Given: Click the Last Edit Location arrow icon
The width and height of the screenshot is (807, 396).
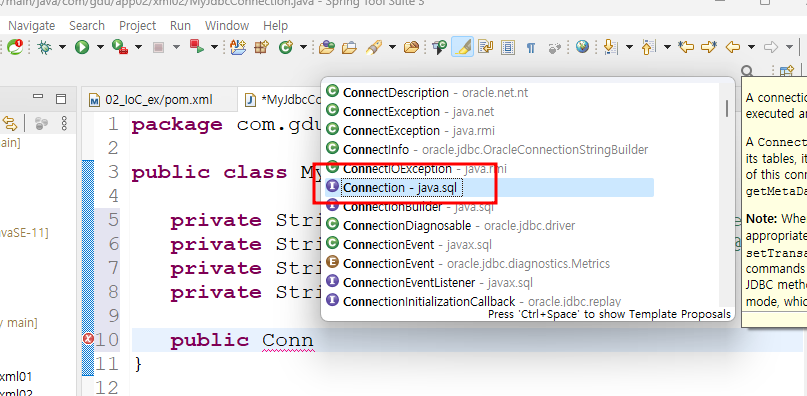Looking at the screenshot, I should click(x=686, y=47).
